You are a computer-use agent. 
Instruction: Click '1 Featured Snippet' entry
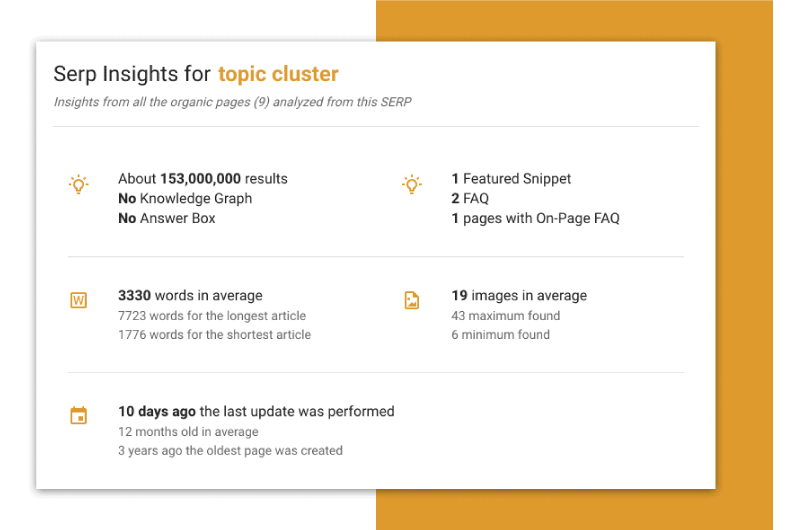pos(511,179)
